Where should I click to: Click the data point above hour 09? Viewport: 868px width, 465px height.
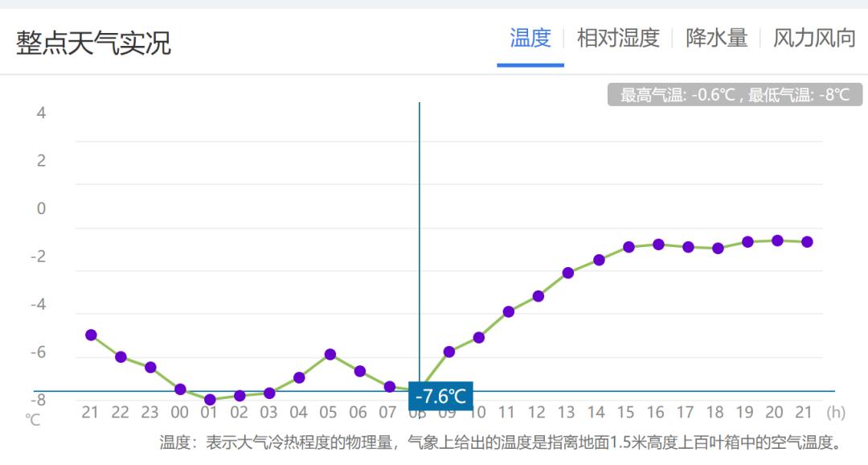point(449,352)
